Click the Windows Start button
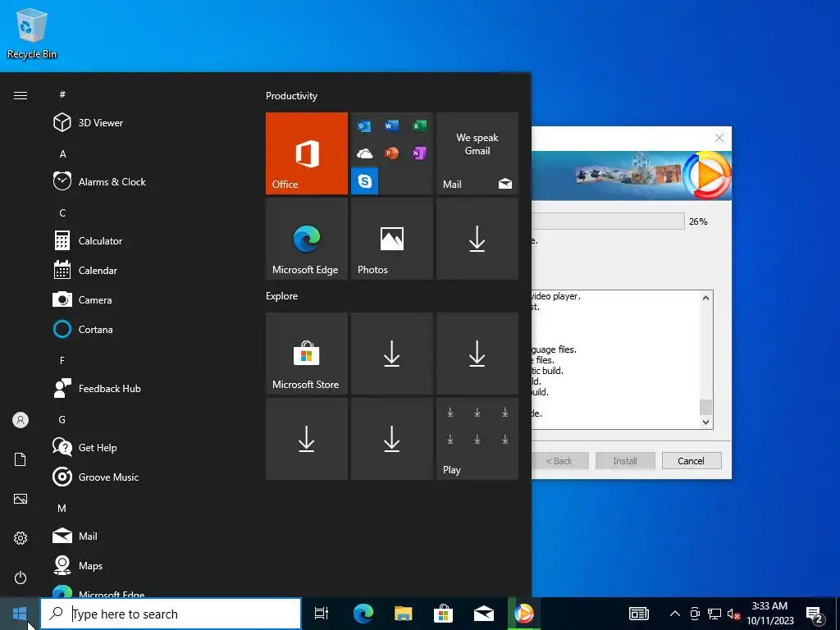The image size is (840, 630). tap(20, 614)
